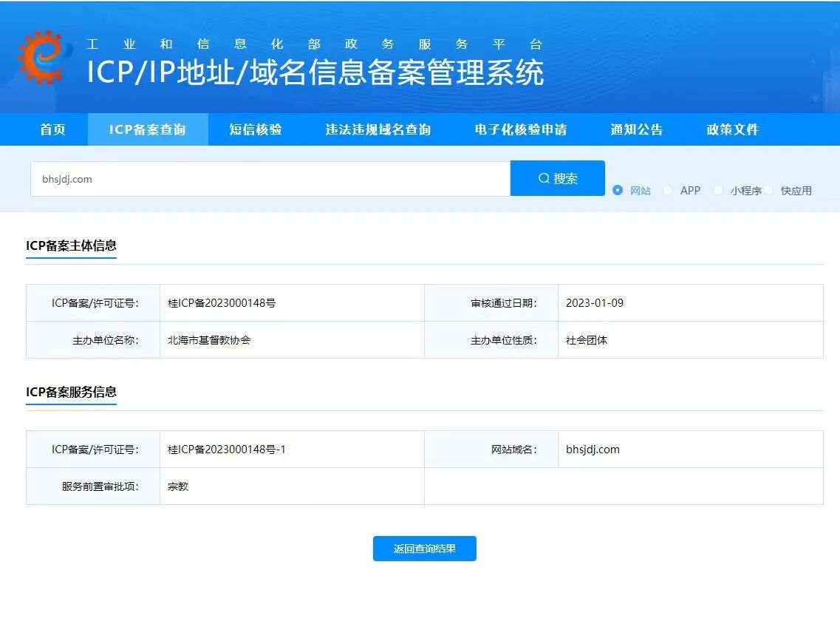The image size is (840, 624).
Task: Click the 主办单位名称 label cell
Action: [x=93, y=340]
